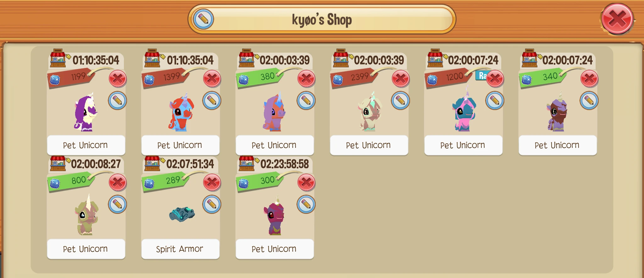Image resolution: width=644 pixels, height=278 pixels.
Task: Open the Spirit Armor name label
Action: point(180,249)
